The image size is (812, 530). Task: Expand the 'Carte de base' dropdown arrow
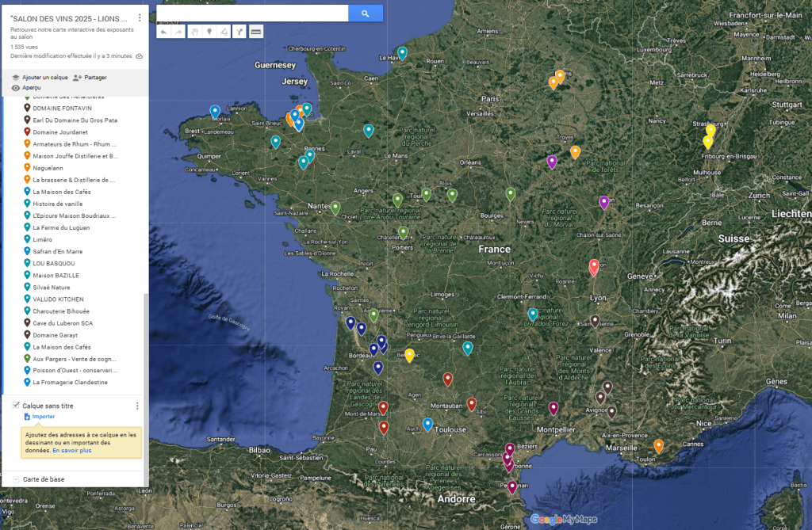pos(17,479)
